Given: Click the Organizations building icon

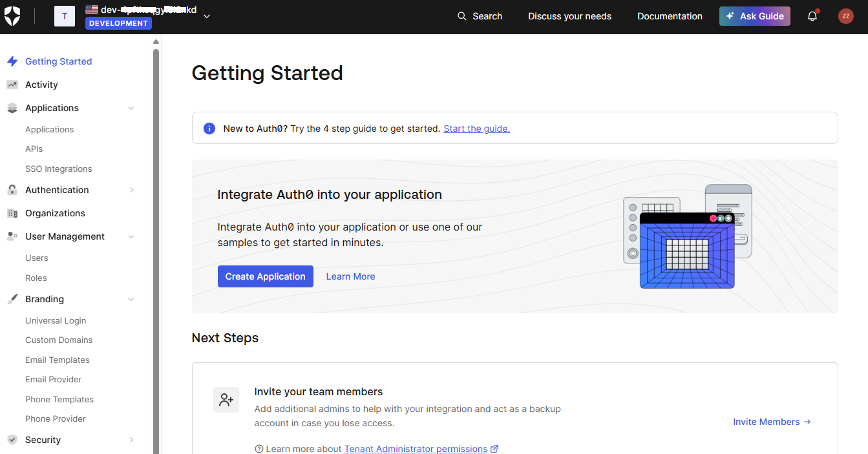Looking at the screenshot, I should 12,213.
